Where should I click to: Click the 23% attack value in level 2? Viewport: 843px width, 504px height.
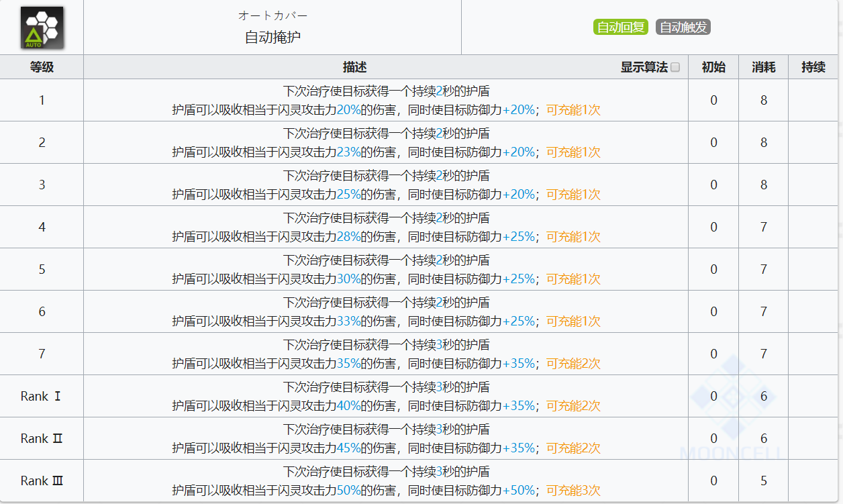(348, 152)
